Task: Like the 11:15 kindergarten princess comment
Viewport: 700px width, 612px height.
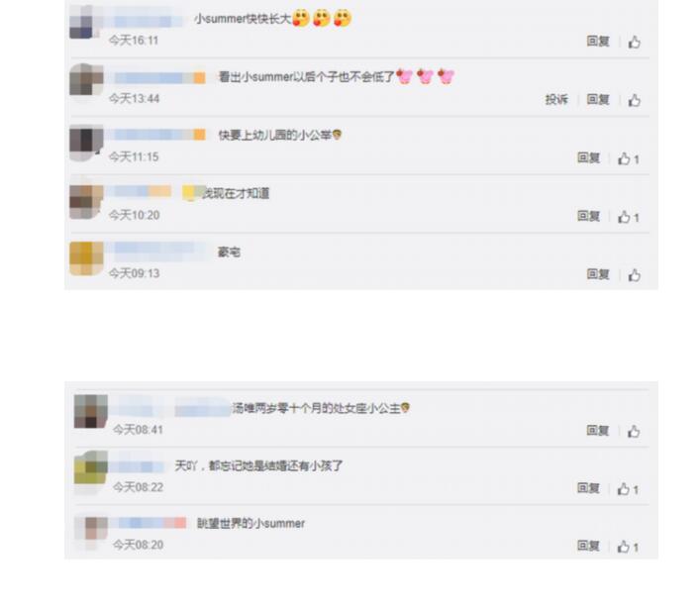Action: (629, 158)
